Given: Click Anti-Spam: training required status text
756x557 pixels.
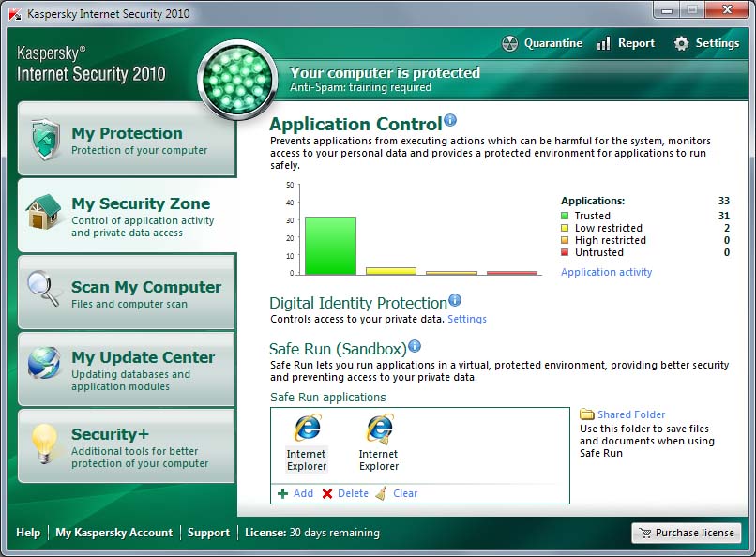Looking at the screenshot, I should [360, 87].
